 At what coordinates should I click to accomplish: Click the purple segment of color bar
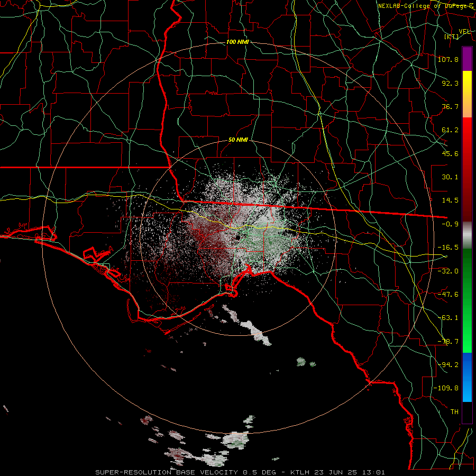pyautogui.click(x=467, y=59)
